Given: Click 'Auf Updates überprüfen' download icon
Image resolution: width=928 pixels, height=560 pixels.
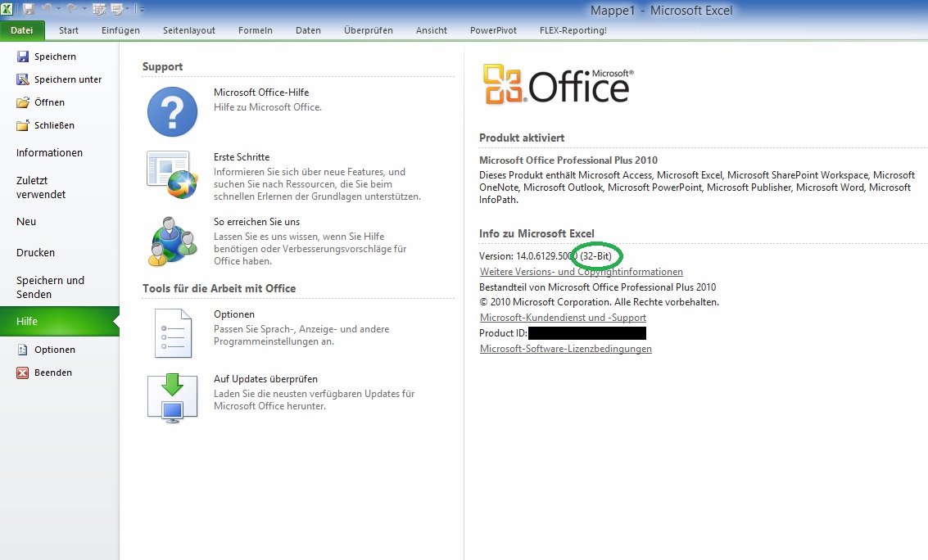Looking at the screenshot, I should (x=172, y=398).
